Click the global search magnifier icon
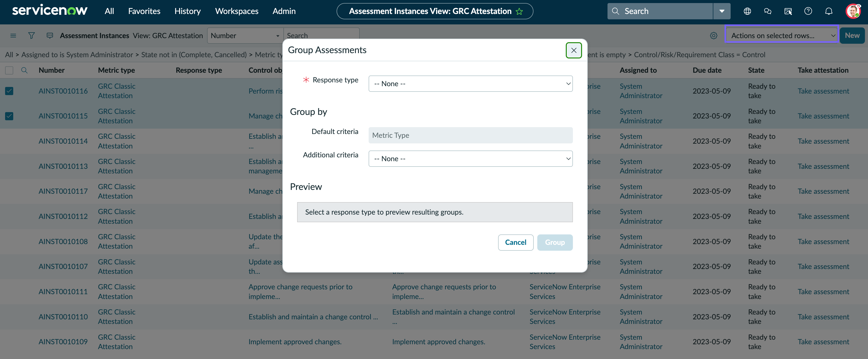 tap(615, 11)
